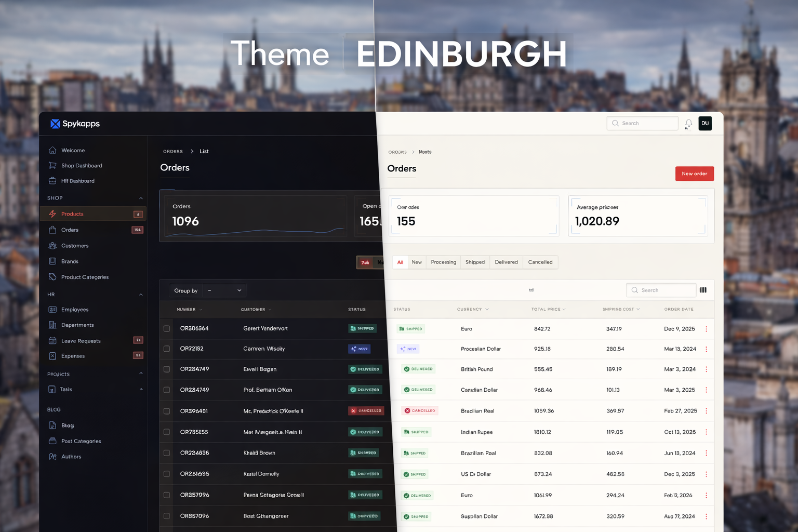798x532 pixels.
Task: Click the New order button
Action: pyautogui.click(x=695, y=174)
